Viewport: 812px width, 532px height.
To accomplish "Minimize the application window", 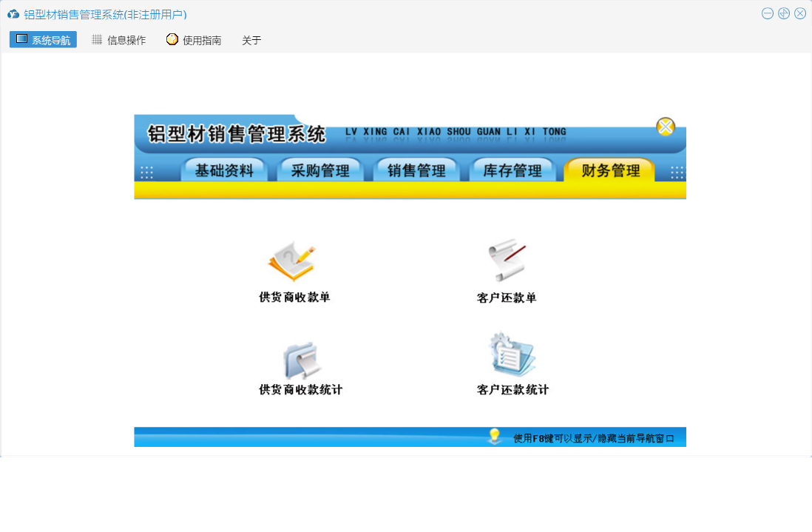I will [768, 13].
